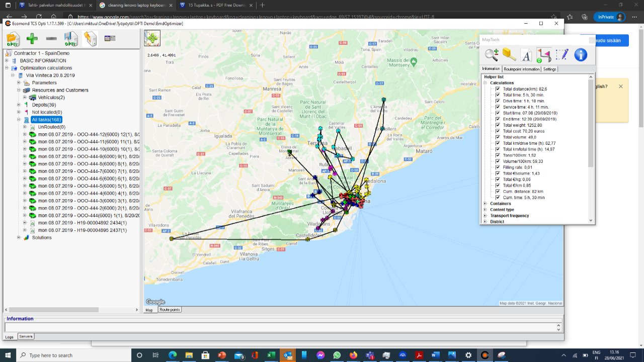Open Windows Settings gear in taskbar

tap(468, 355)
